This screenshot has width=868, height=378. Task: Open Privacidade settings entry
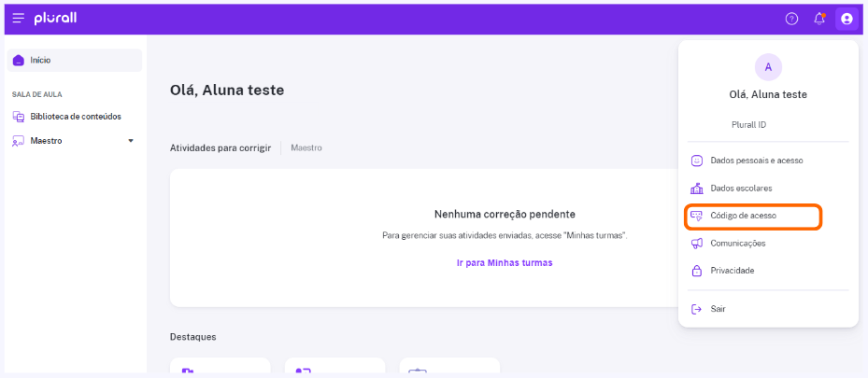[768, 271]
